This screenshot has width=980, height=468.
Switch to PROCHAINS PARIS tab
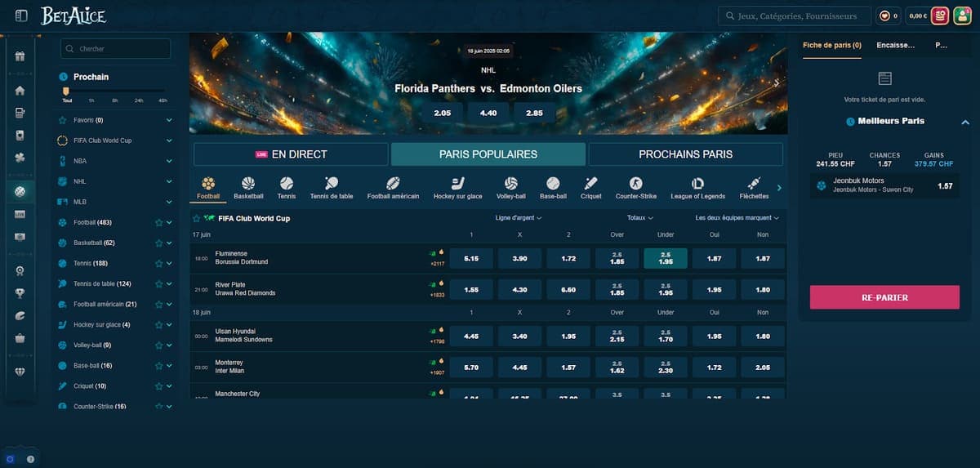(685, 154)
